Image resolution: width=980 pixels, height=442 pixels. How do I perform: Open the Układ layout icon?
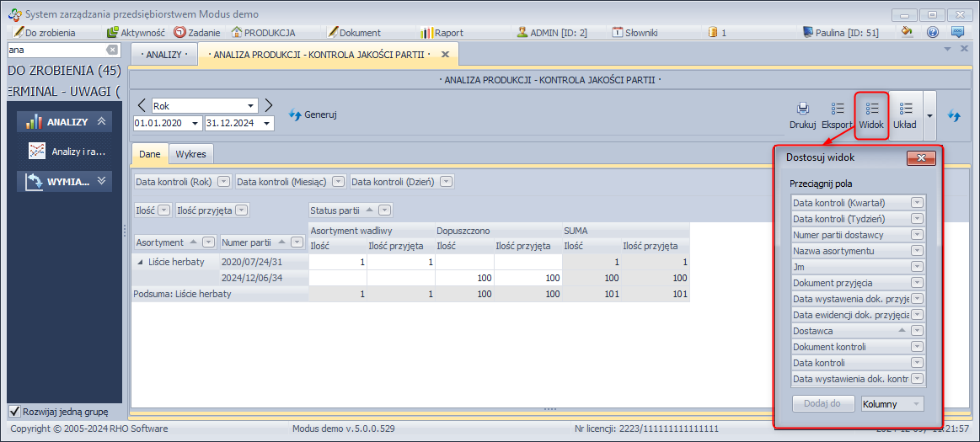pos(906,109)
